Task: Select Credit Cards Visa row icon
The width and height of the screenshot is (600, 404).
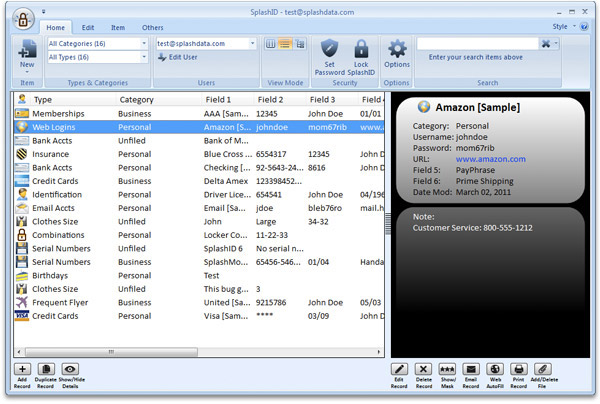Action: tap(22, 316)
